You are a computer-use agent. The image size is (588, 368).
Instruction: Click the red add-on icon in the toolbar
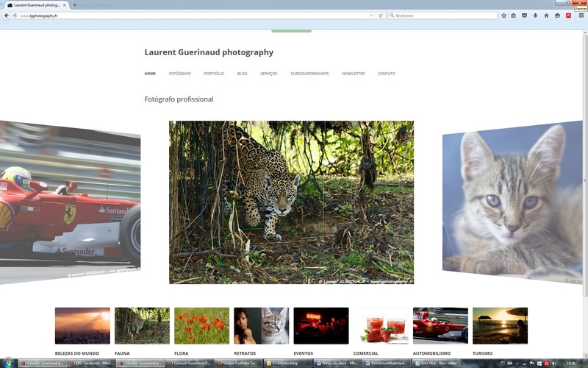coord(568,15)
